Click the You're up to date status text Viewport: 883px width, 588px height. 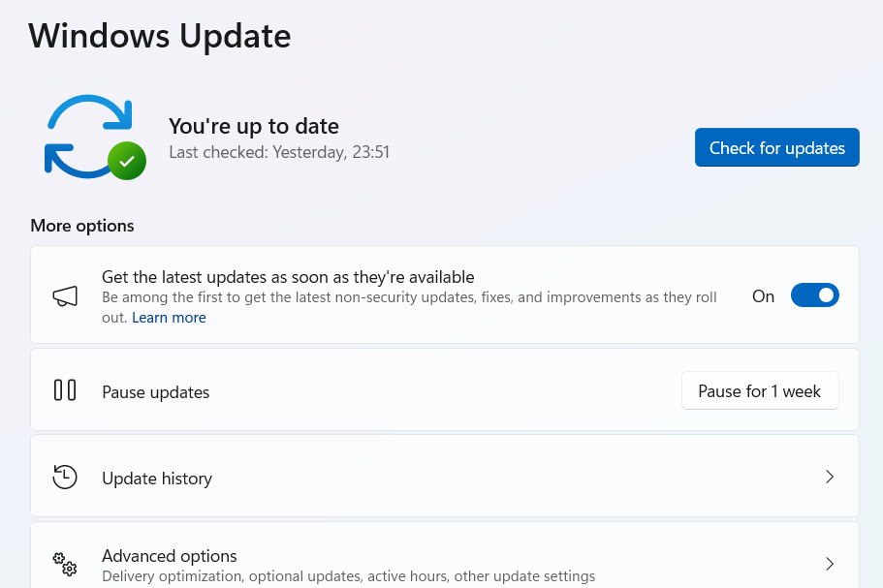click(253, 126)
